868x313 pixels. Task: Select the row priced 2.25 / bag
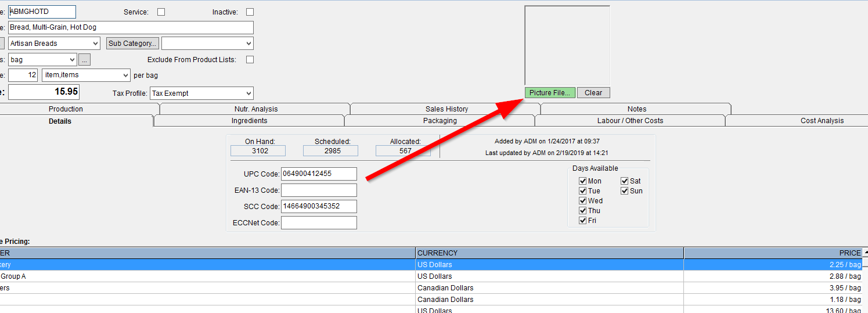pos(431,265)
